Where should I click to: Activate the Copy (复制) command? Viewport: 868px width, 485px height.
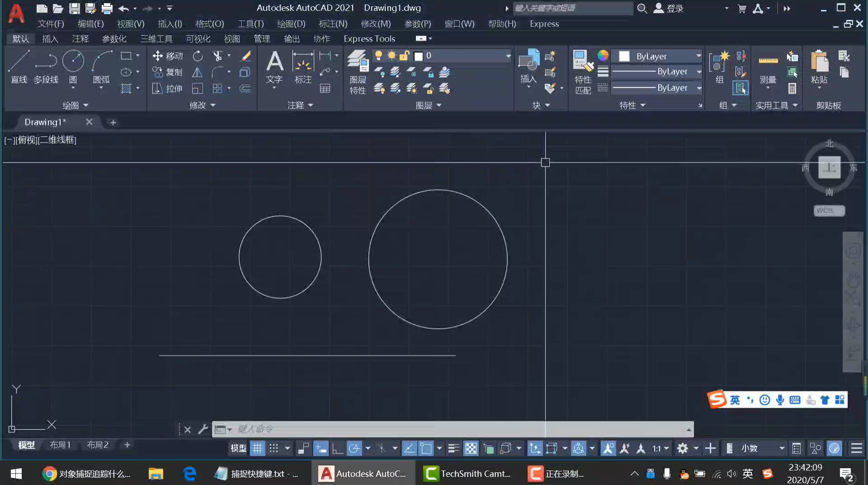[167, 72]
